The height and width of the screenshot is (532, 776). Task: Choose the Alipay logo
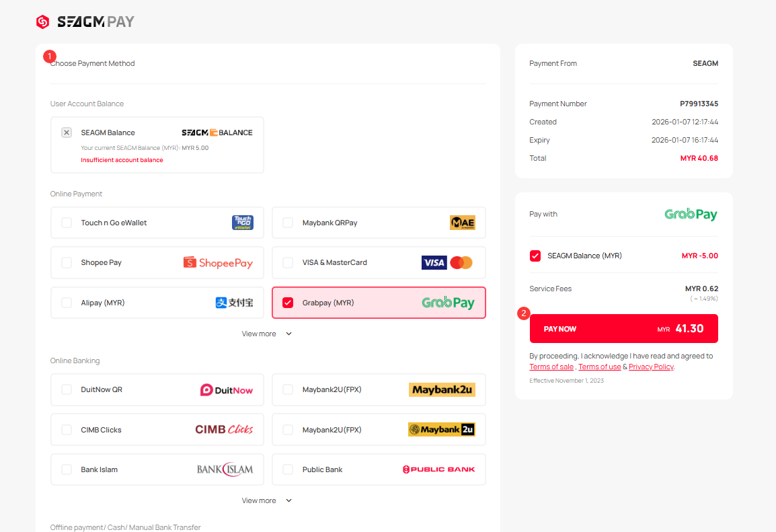(234, 303)
